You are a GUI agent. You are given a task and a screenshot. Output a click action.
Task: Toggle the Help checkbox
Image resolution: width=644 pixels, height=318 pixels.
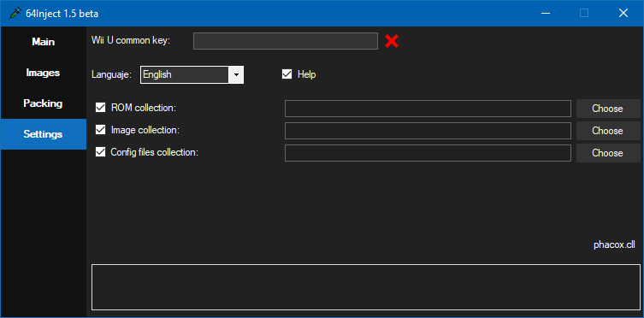[x=287, y=74]
